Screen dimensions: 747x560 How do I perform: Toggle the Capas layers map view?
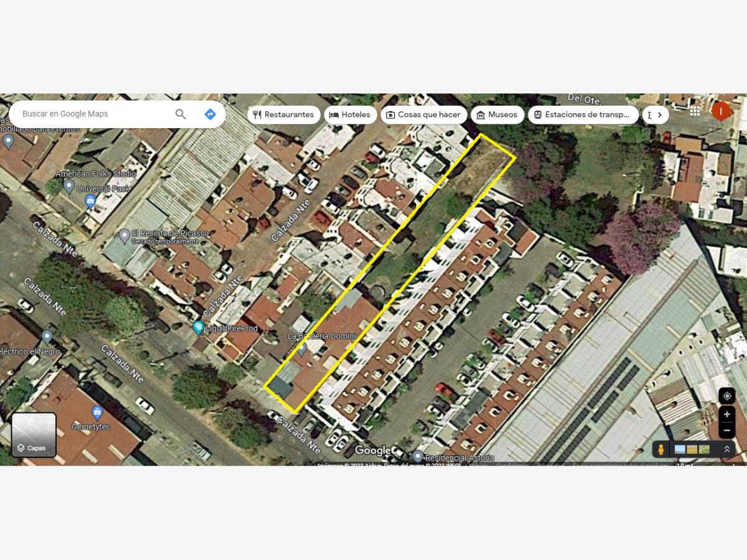[34, 435]
